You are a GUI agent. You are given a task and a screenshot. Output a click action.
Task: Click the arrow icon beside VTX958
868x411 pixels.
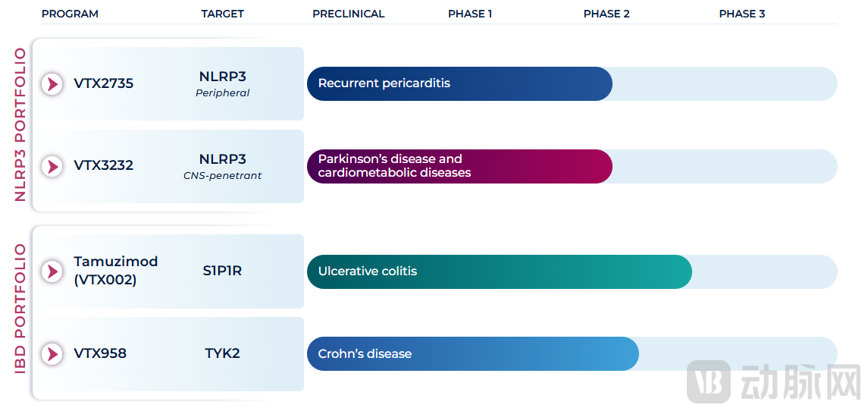(x=52, y=354)
